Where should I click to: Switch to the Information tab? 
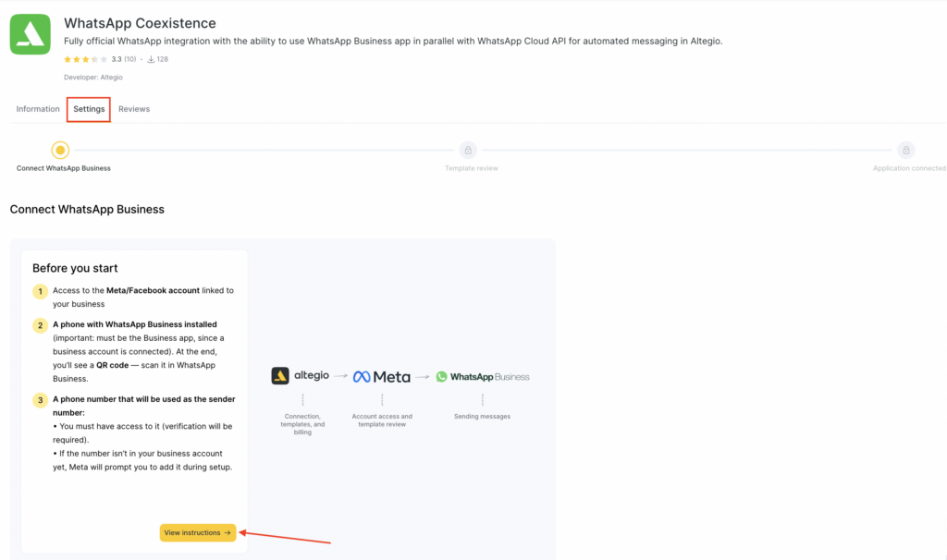tap(38, 109)
